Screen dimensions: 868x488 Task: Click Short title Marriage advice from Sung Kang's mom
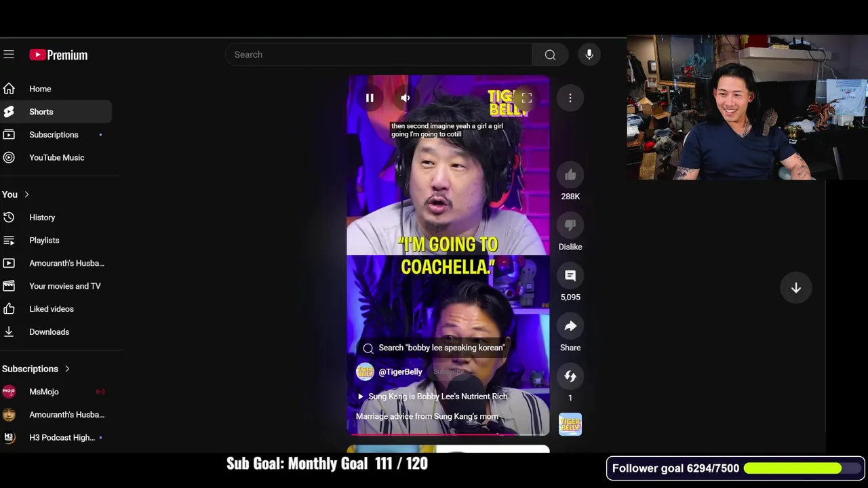click(427, 417)
